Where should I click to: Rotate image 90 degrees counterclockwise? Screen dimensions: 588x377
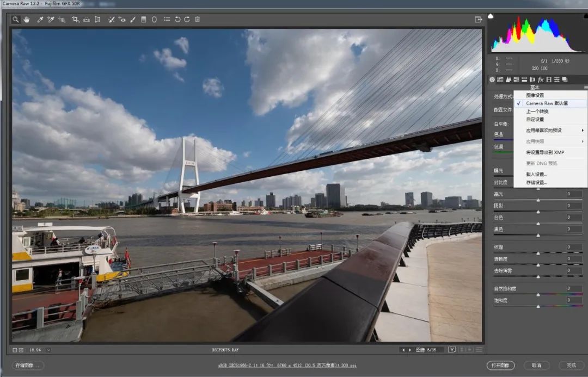click(177, 20)
